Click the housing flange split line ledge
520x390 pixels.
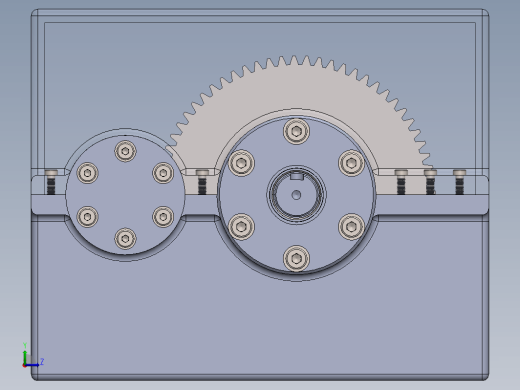[x=432, y=204]
